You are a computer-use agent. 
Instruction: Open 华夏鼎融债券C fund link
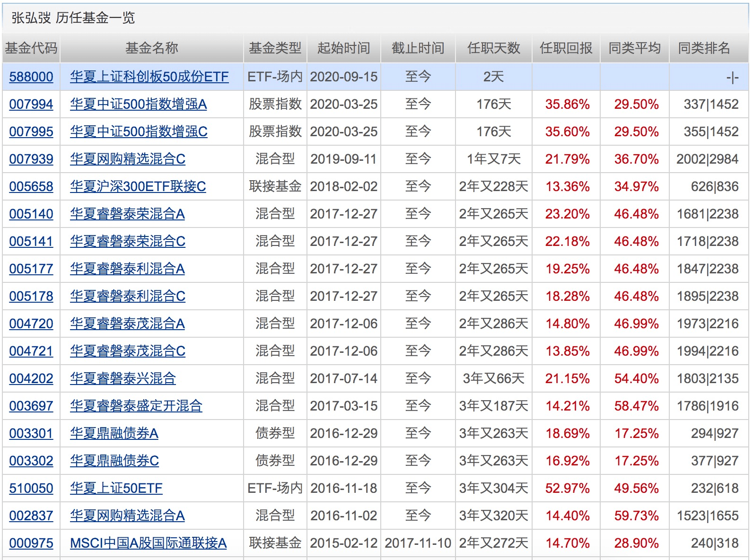pos(114,461)
